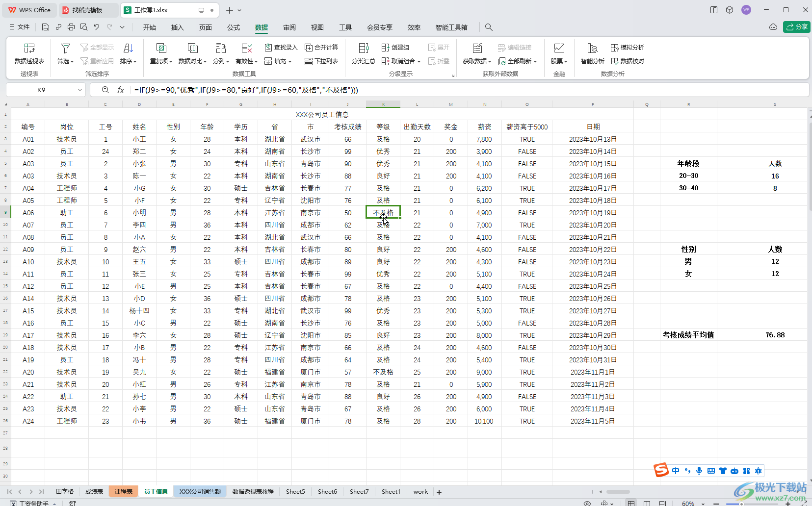Open Data Validity (有效性) tool

(x=246, y=53)
